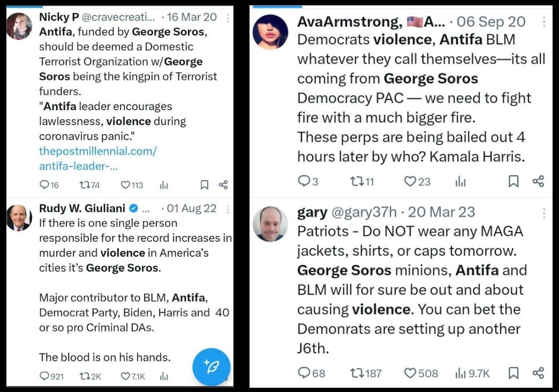Retweet the Nicky P tweet with 74 retweets
This screenshot has width=559, height=392.
click(84, 185)
